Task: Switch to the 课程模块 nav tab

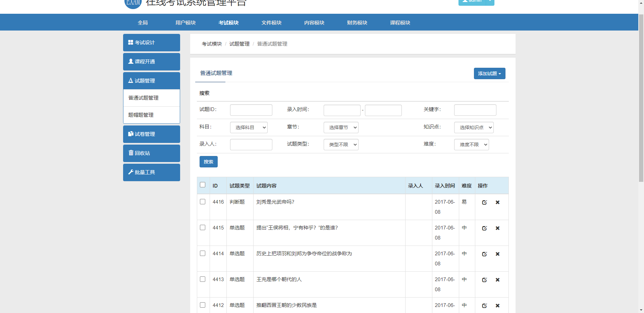Action: coord(400,22)
